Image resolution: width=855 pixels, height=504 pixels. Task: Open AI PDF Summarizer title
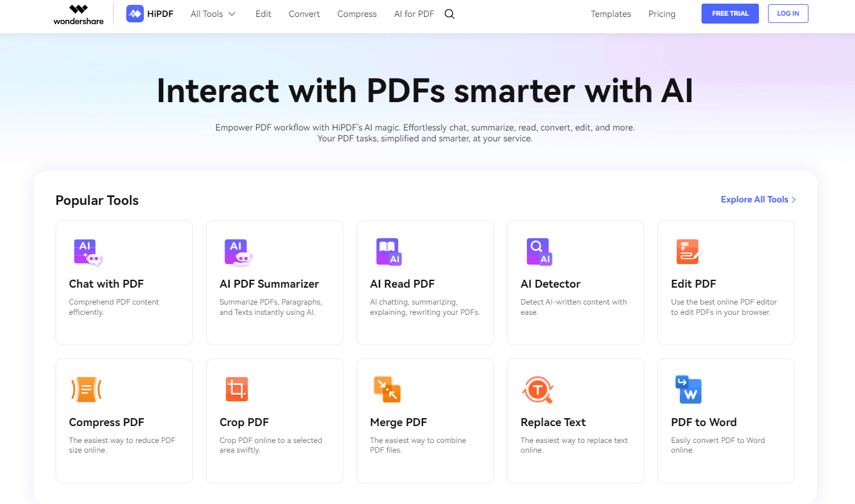click(269, 284)
